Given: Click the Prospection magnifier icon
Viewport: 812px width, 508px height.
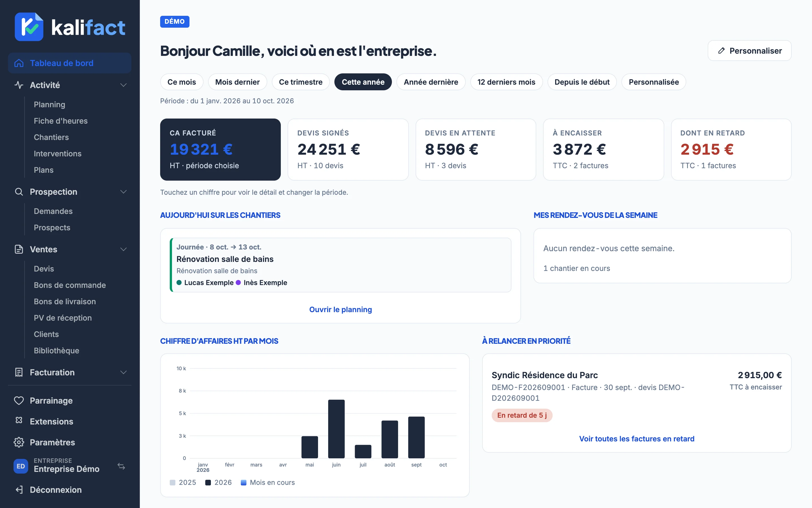Looking at the screenshot, I should pyautogui.click(x=19, y=192).
